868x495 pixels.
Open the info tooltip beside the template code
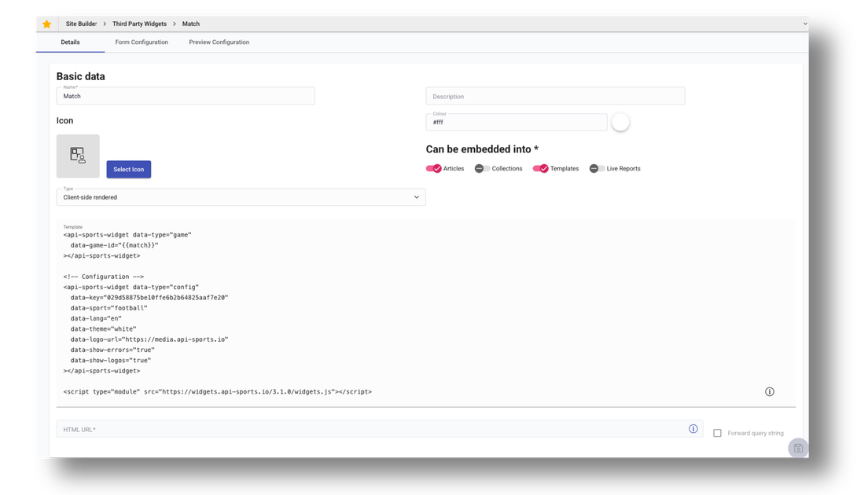click(770, 390)
